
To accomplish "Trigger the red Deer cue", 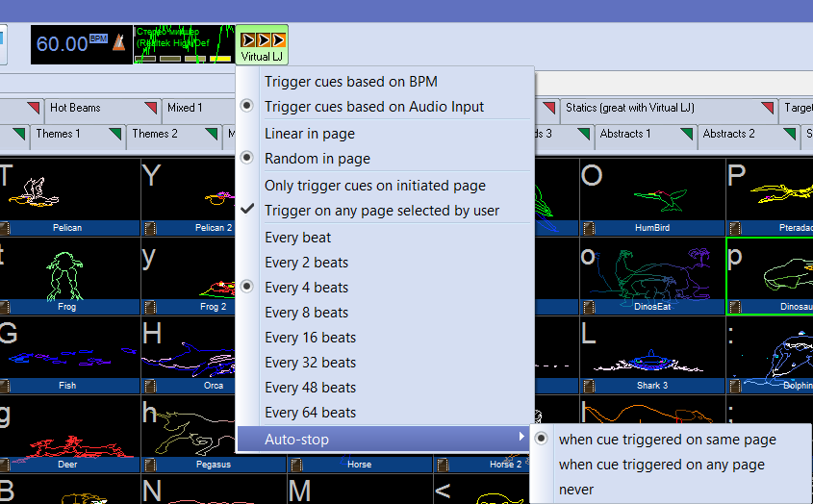I will tap(69, 428).
